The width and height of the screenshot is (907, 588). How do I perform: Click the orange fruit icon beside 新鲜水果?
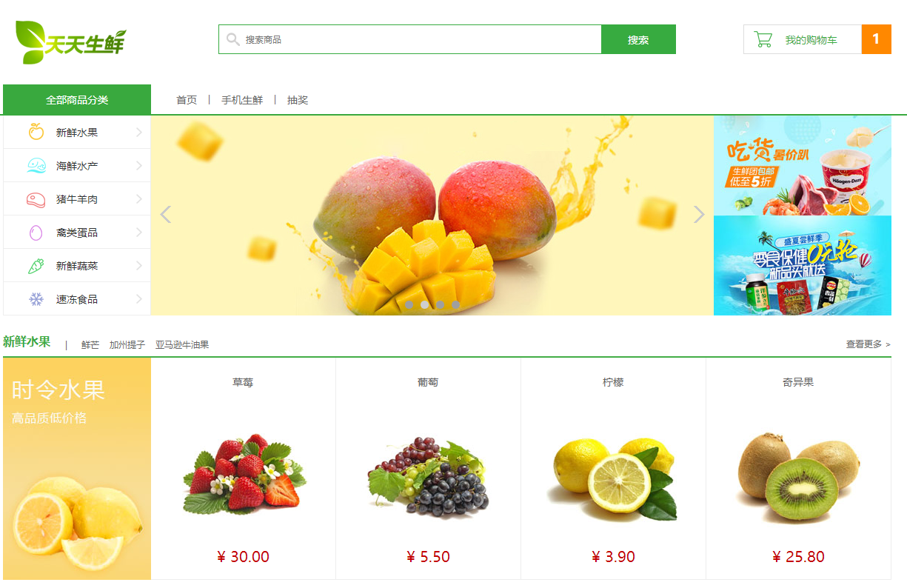tap(36, 132)
